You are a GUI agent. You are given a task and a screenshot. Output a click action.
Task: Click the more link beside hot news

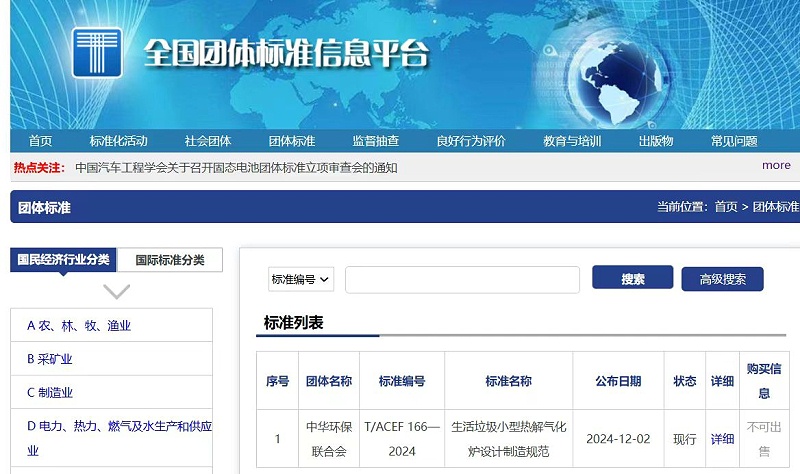point(776,166)
